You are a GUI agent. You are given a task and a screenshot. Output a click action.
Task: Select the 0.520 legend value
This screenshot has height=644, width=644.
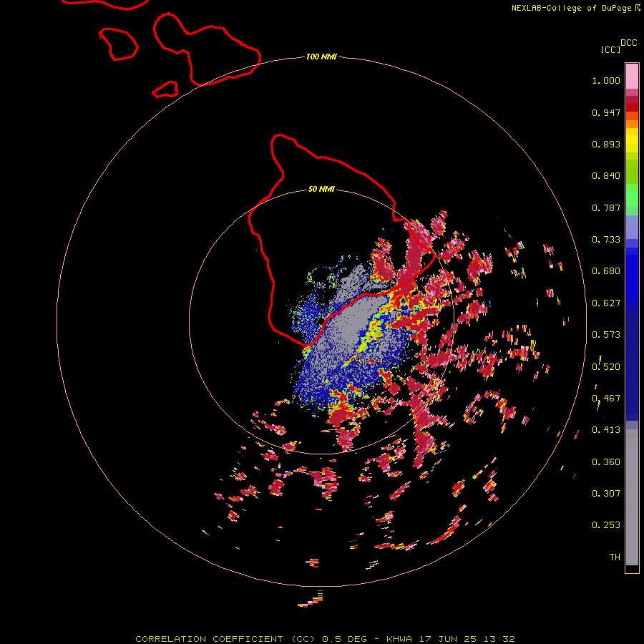click(606, 367)
